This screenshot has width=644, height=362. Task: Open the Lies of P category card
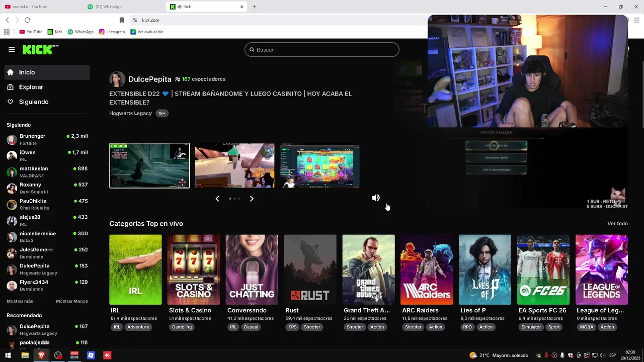(485, 269)
